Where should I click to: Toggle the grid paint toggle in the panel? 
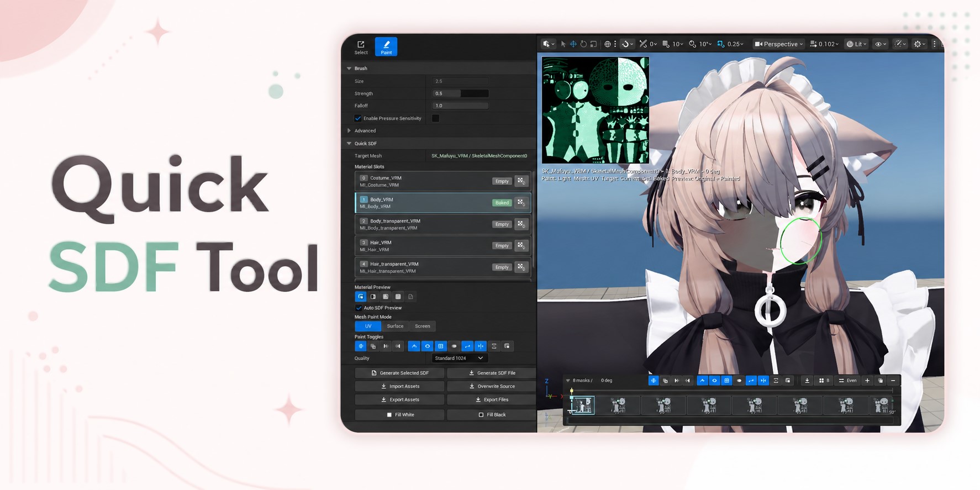[x=440, y=346]
